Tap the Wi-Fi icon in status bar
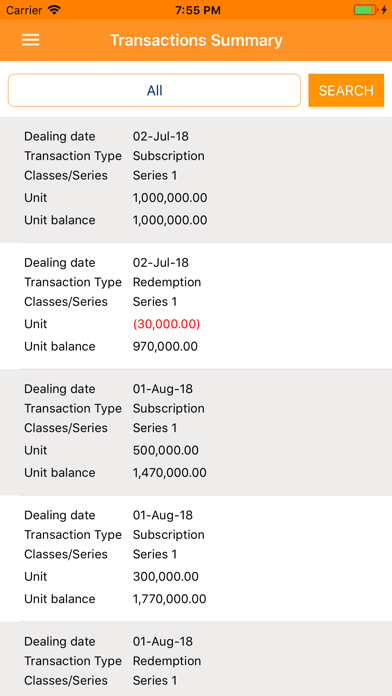This screenshot has width=392, height=696. (x=54, y=10)
